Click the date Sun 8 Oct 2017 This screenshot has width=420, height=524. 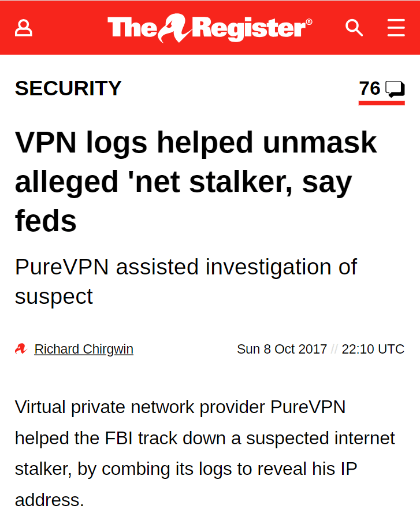tap(281, 349)
